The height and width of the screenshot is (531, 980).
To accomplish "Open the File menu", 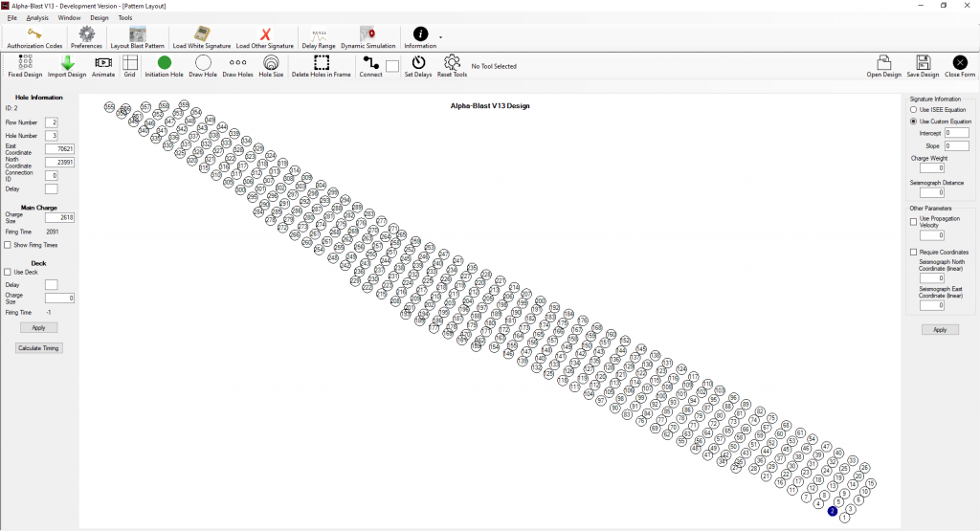I will (x=11, y=18).
